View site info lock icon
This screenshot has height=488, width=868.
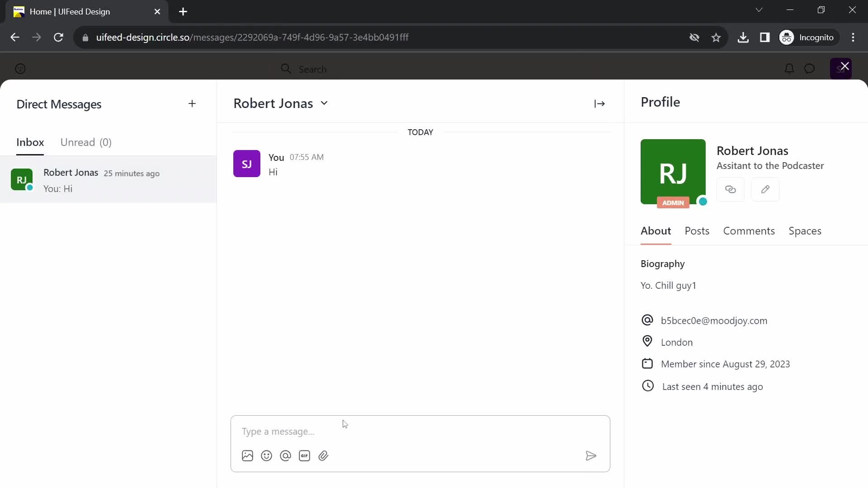pos(85,38)
